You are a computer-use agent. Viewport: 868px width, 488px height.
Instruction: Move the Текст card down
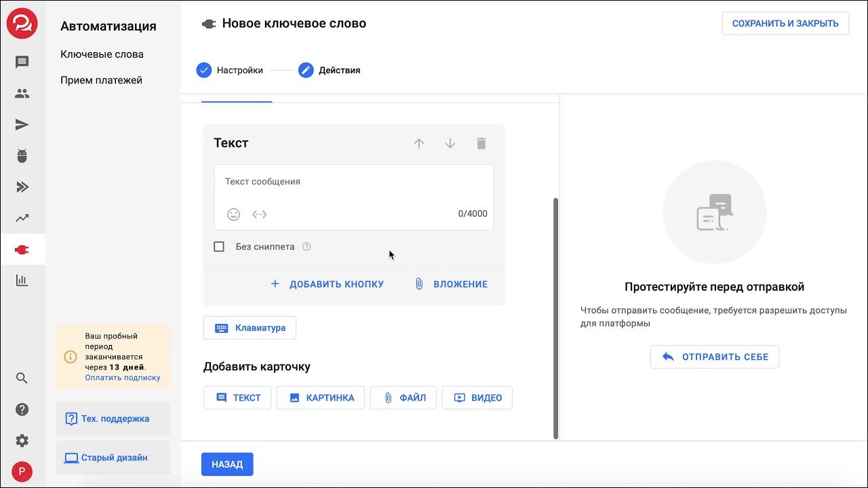tap(450, 143)
